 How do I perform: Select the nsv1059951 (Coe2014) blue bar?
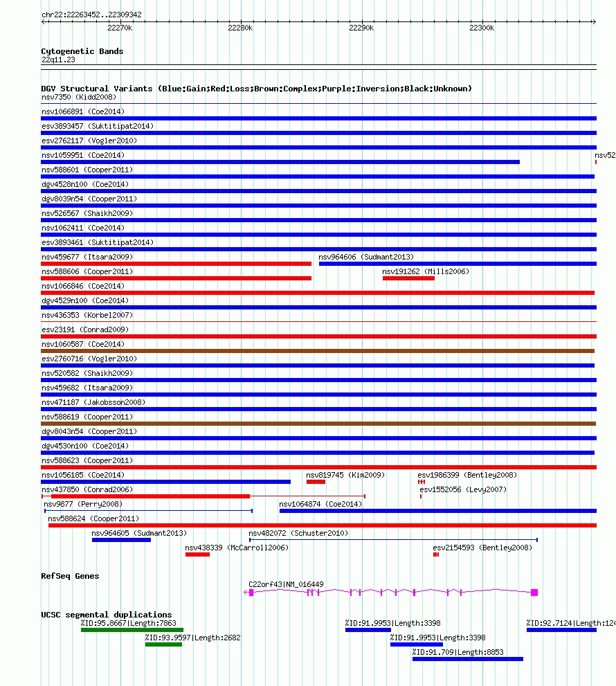coord(280,162)
